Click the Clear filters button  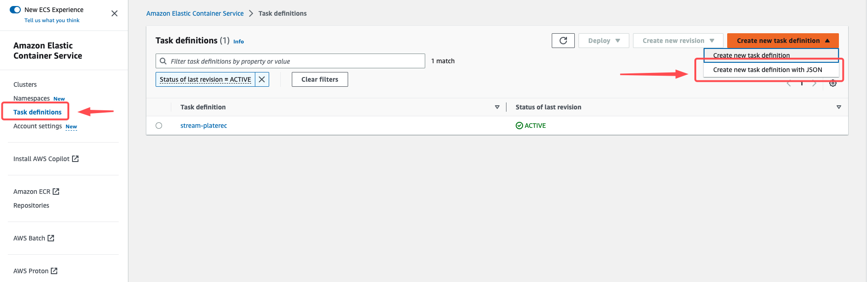click(x=319, y=79)
